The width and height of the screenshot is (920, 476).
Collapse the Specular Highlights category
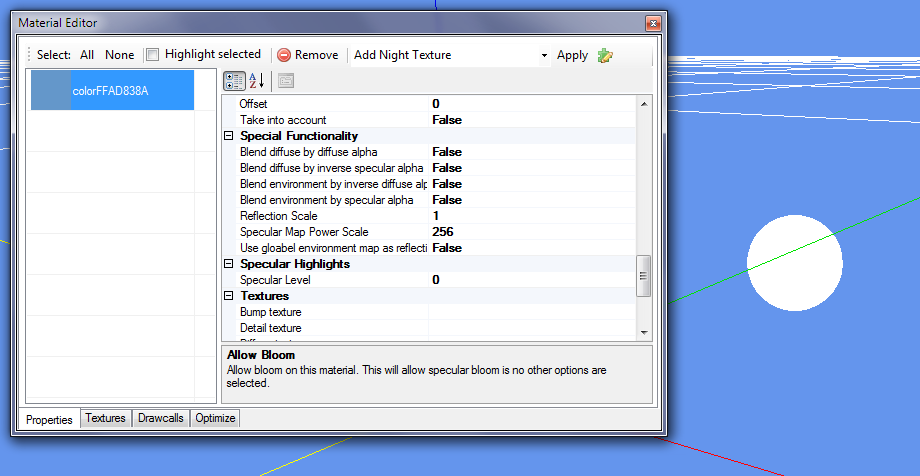point(229,264)
